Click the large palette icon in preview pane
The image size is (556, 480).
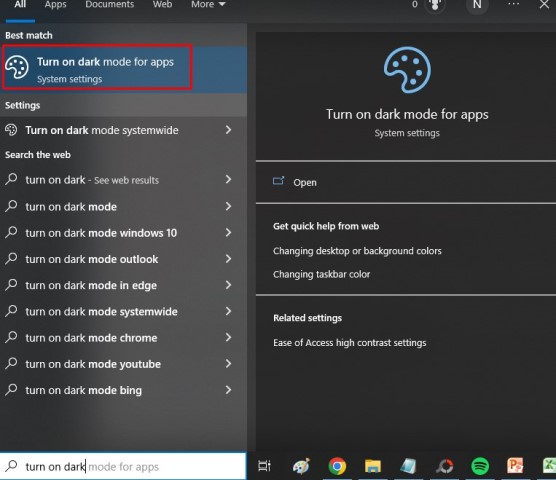pyautogui.click(x=407, y=70)
